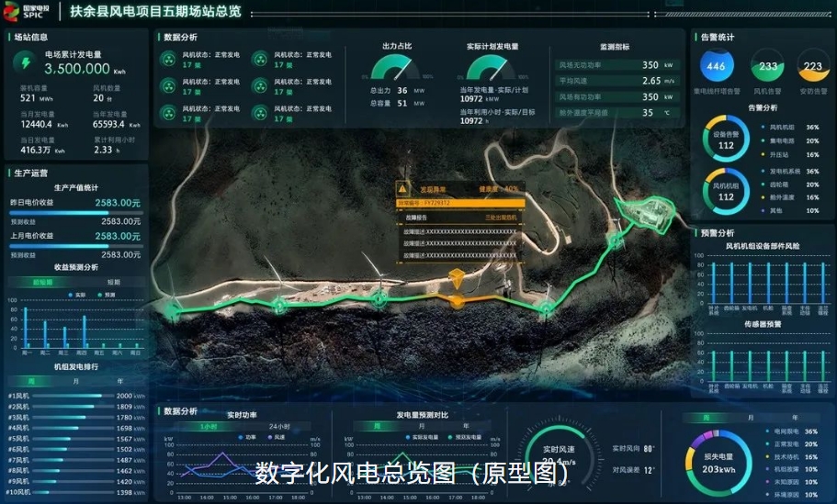The height and width of the screenshot is (504, 837).
Task: Click the blue 446 collector line alarm circle
Action: [x=716, y=66]
